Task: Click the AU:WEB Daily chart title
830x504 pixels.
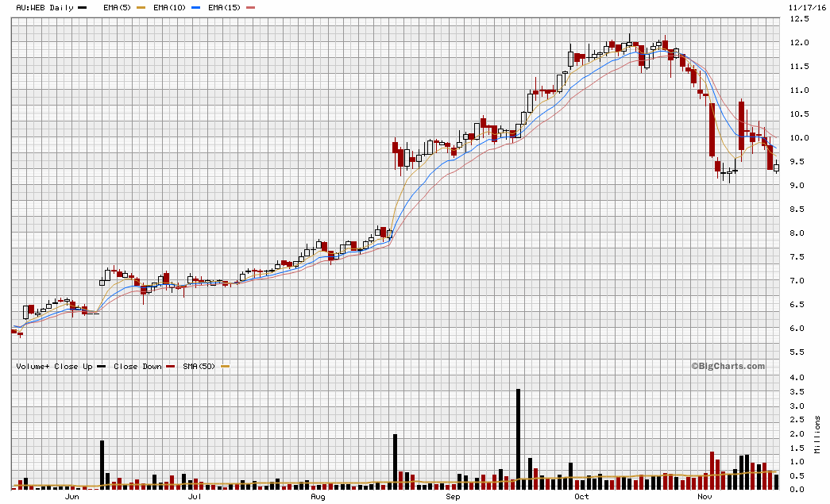Action: (44, 7)
